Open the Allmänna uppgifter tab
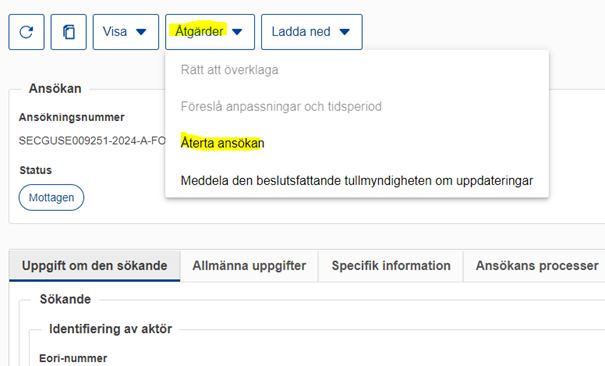605x366 pixels. (x=249, y=266)
